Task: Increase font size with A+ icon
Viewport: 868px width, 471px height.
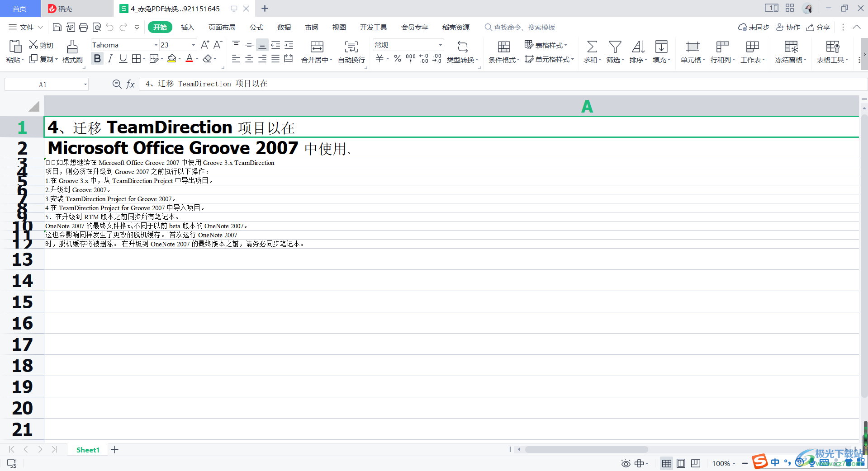Action: (205, 45)
